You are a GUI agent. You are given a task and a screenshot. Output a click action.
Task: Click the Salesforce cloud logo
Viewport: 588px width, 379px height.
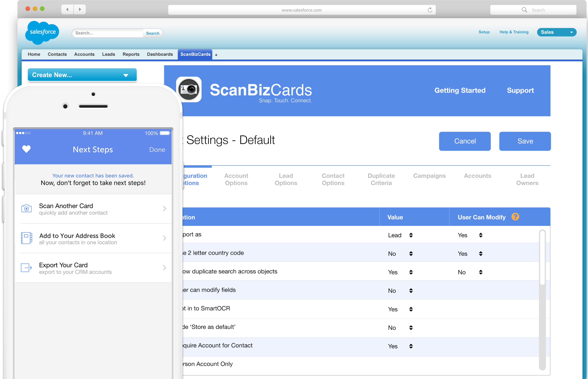42,32
